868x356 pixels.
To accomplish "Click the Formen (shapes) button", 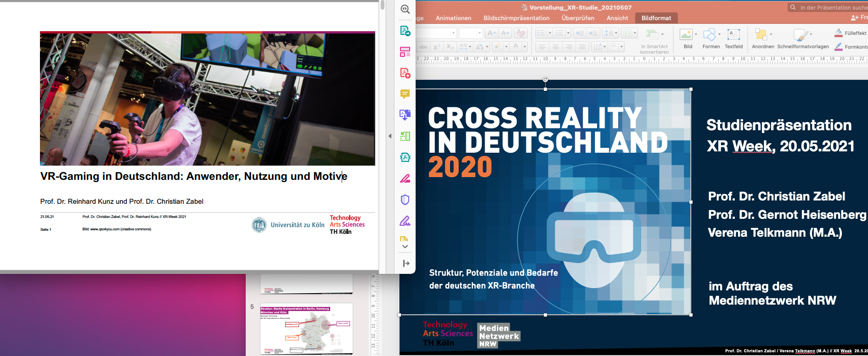I will [x=711, y=39].
